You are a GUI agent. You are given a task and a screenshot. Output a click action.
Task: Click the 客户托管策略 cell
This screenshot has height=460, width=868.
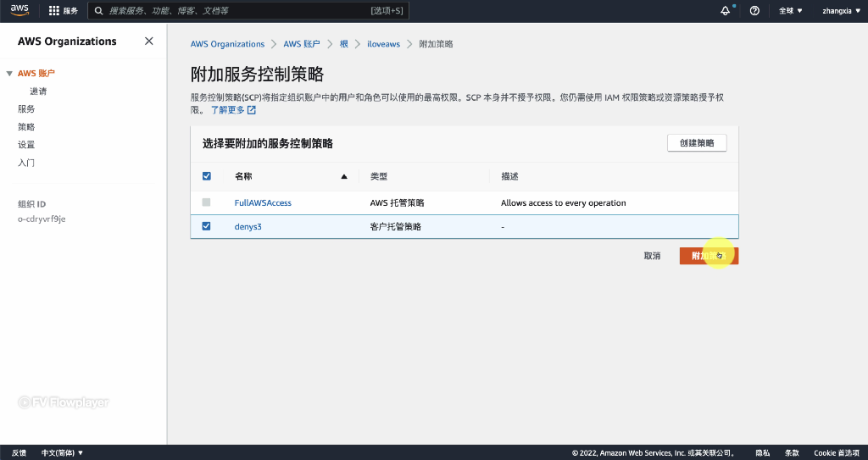click(x=395, y=226)
